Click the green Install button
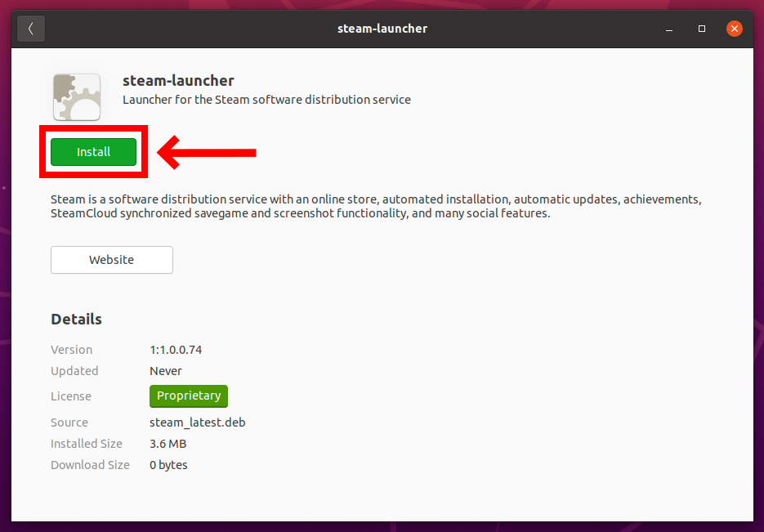 point(93,152)
